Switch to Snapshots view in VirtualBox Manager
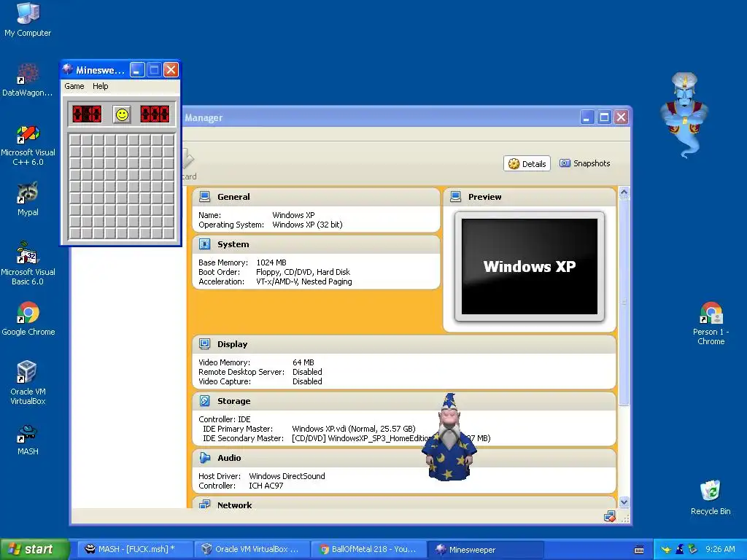747x560 pixels. click(584, 163)
